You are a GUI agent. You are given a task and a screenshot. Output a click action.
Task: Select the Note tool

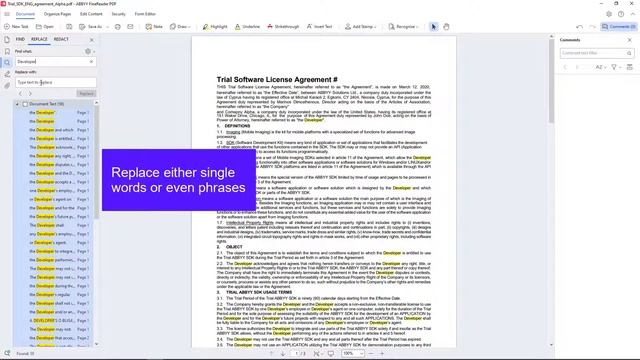pyautogui.click(x=154, y=27)
